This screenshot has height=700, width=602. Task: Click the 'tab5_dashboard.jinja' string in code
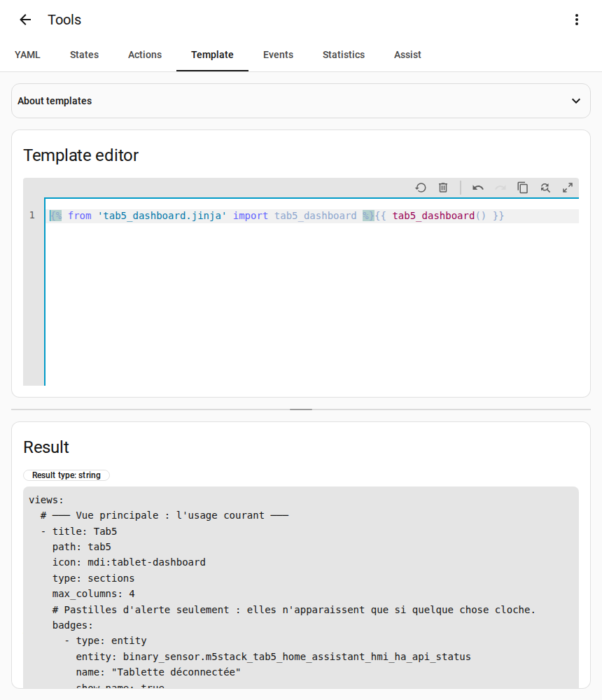162,216
